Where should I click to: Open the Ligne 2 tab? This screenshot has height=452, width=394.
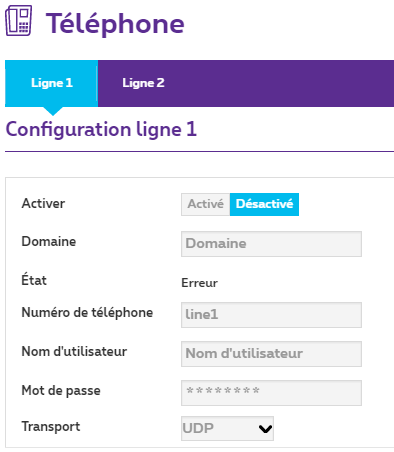click(x=143, y=83)
